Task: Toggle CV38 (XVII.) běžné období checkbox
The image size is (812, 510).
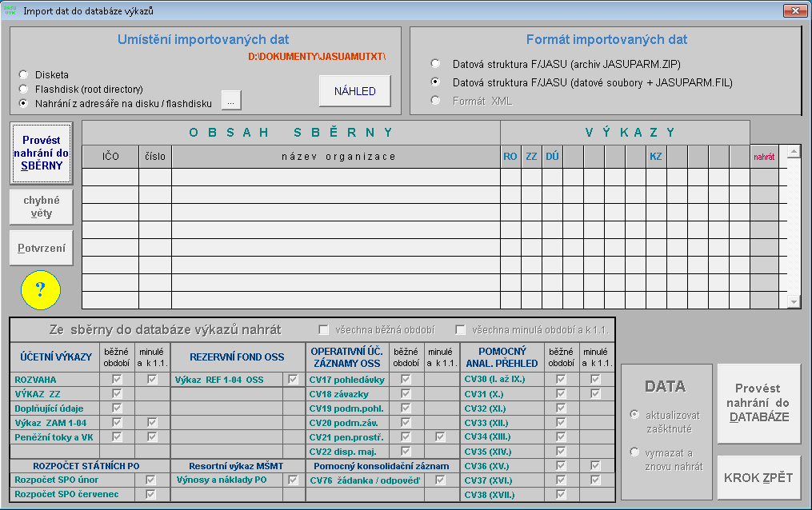Action: point(561,495)
